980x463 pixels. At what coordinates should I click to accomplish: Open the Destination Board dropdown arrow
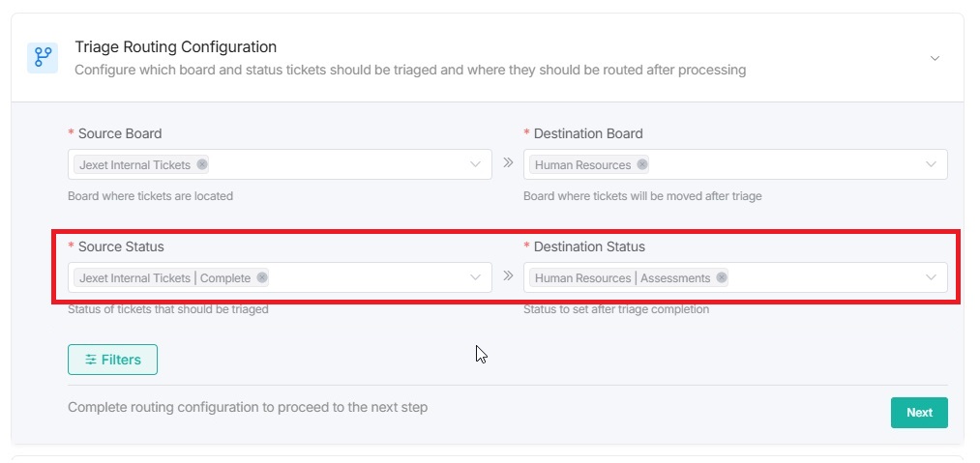click(x=931, y=164)
